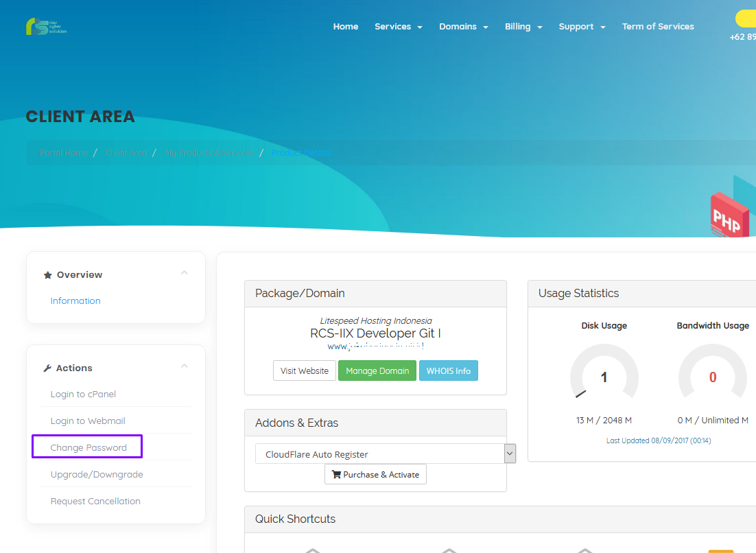The image size is (756, 553).
Task: Click the Purchase & Activate button
Action: 375,474
